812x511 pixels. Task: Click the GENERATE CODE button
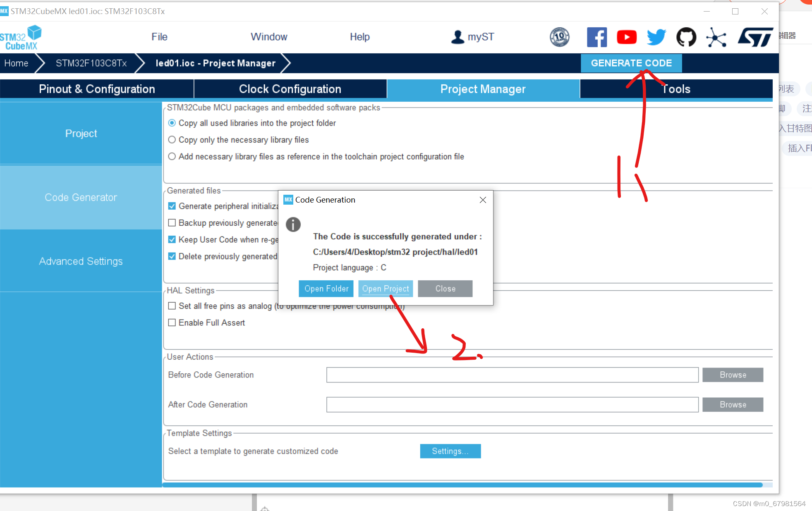(x=631, y=63)
